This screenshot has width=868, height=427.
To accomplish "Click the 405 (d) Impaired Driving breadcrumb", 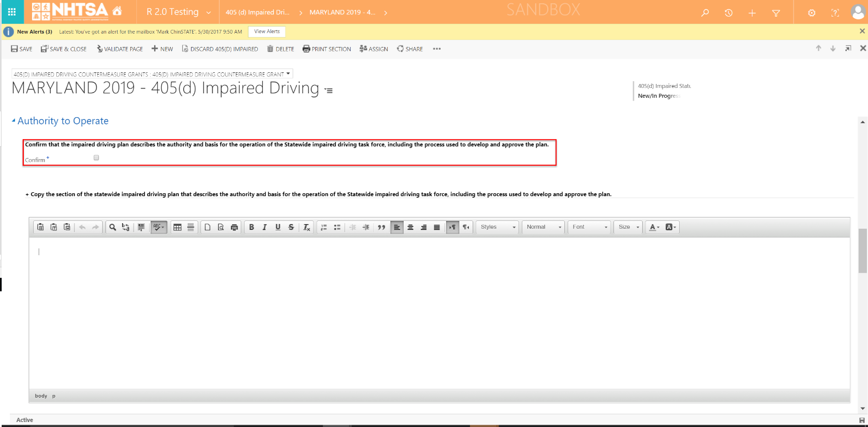I will click(257, 12).
